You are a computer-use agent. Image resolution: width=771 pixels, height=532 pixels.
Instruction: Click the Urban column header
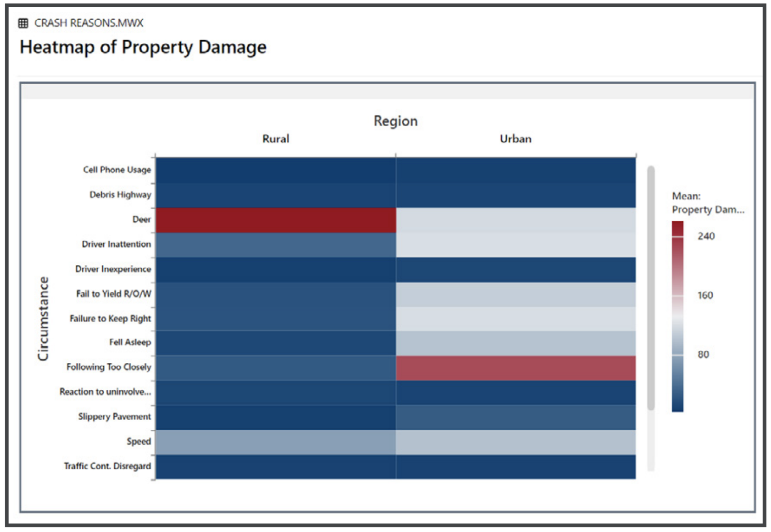516,139
